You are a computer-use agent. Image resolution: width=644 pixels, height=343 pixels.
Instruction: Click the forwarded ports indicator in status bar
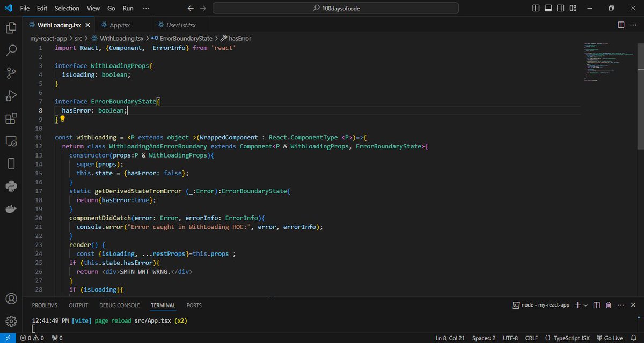(x=57, y=338)
